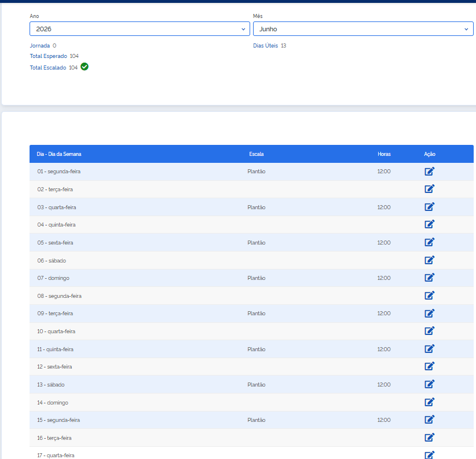Click Plantão in the 09 - terça-feira row
The width and height of the screenshot is (476, 459).
pos(256,314)
